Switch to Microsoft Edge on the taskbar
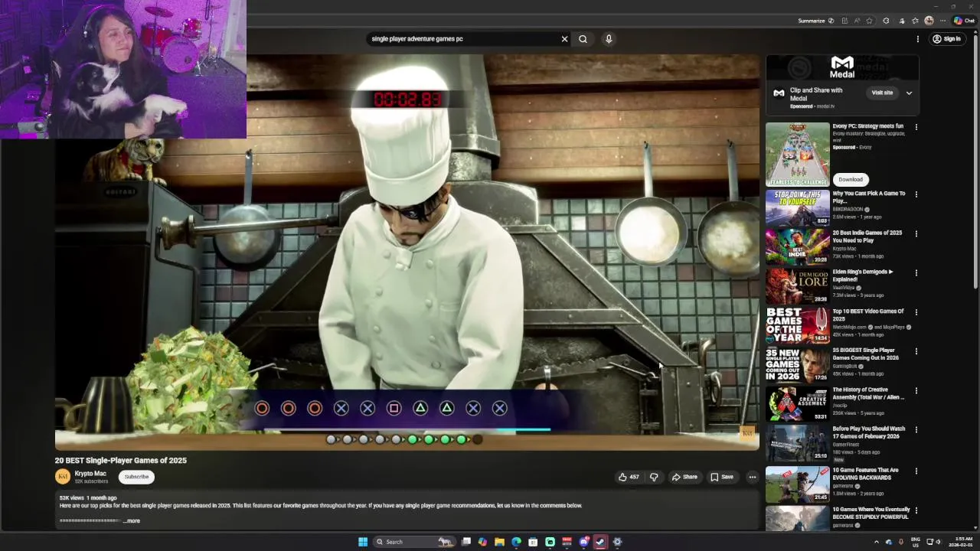 coord(516,542)
